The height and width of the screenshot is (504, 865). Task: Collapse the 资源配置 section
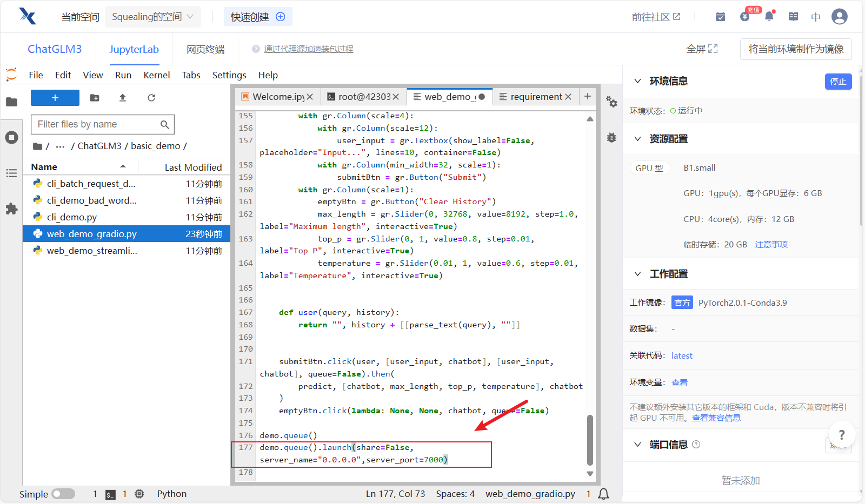638,139
